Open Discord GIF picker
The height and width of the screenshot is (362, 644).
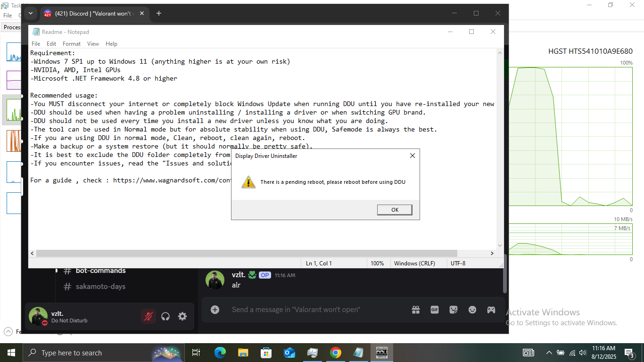tap(435, 310)
